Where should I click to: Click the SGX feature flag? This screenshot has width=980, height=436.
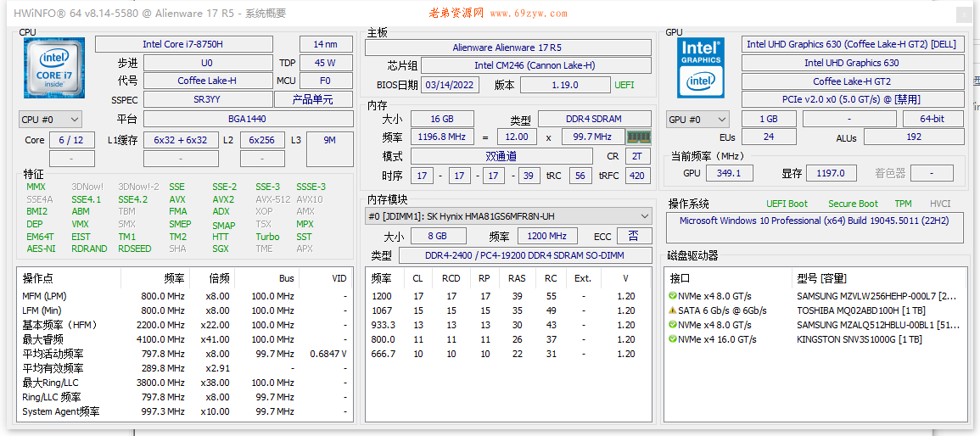coord(221,249)
